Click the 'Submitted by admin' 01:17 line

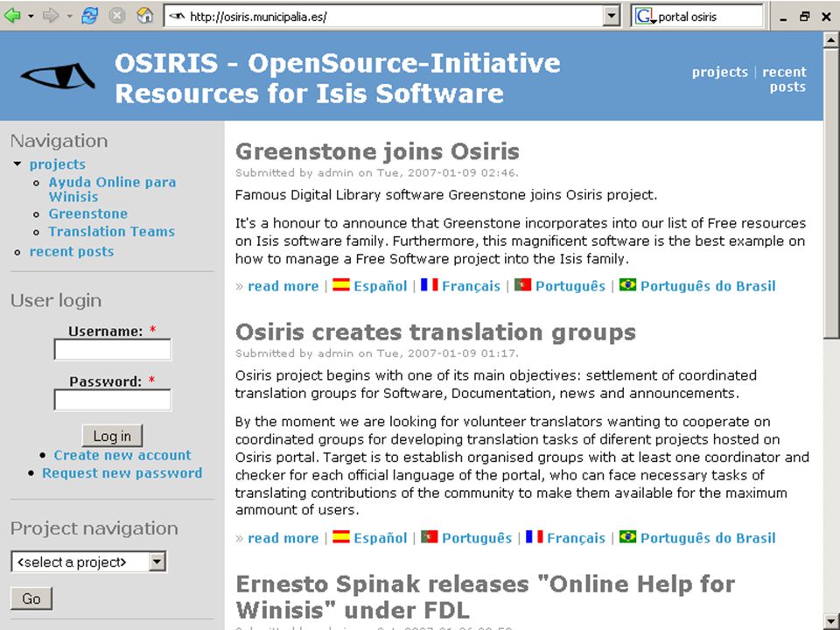tap(376, 353)
